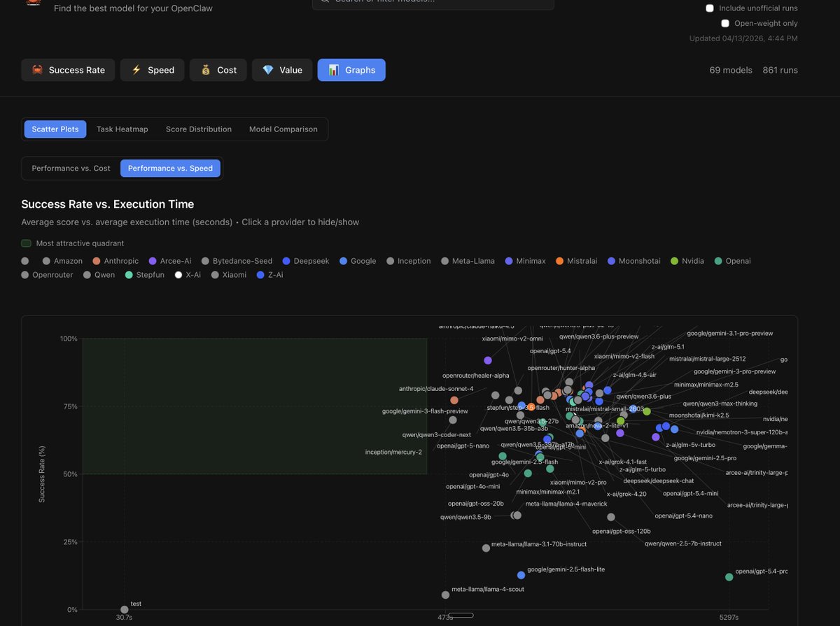Image resolution: width=840 pixels, height=626 pixels.
Task: Hide Openai provider in legend
Action: (733, 261)
